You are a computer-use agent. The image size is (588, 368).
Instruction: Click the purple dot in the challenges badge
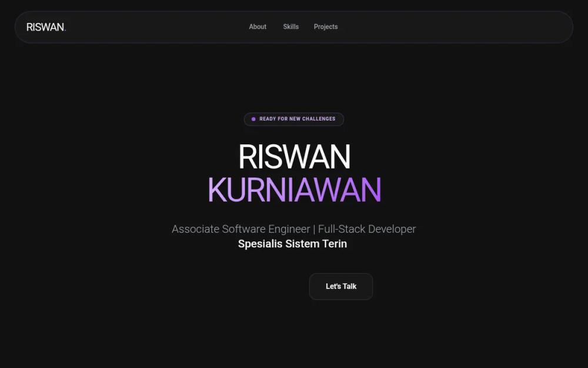[254, 119]
